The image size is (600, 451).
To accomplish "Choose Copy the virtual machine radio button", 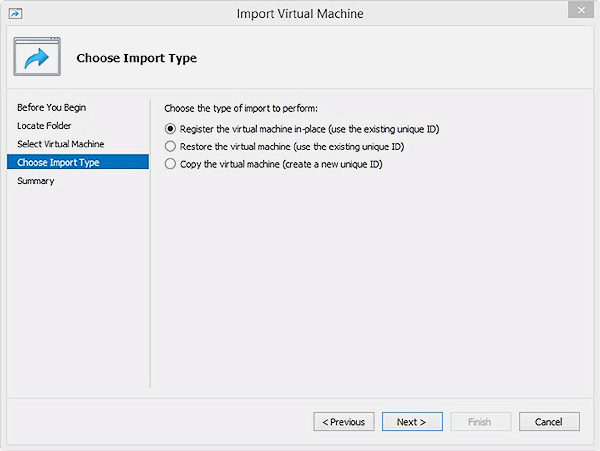I will [x=171, y=164].
